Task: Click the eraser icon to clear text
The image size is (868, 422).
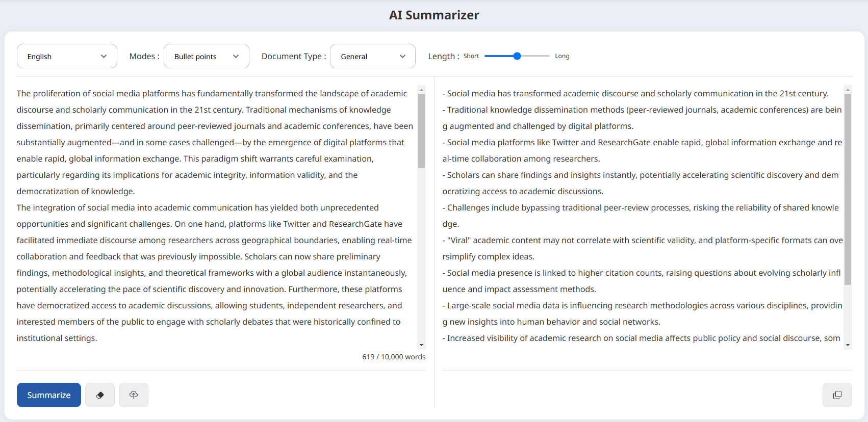Action: [100, 395]
